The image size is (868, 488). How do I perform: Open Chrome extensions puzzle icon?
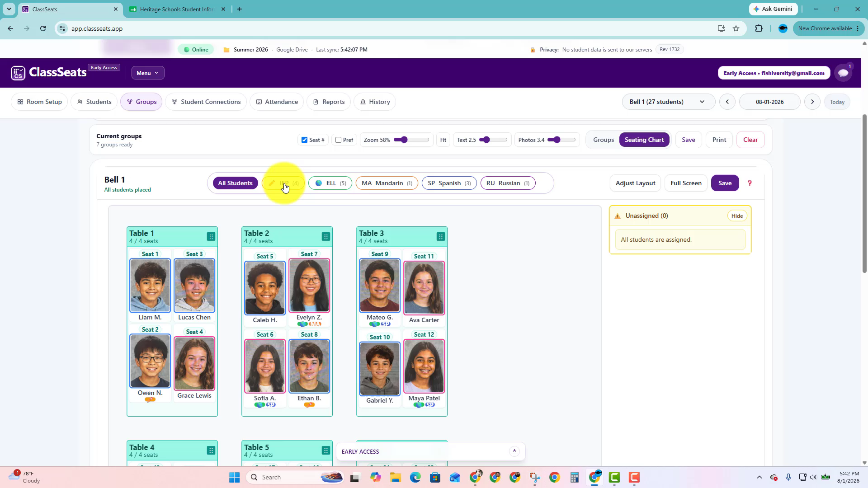(x=759, y=28)
